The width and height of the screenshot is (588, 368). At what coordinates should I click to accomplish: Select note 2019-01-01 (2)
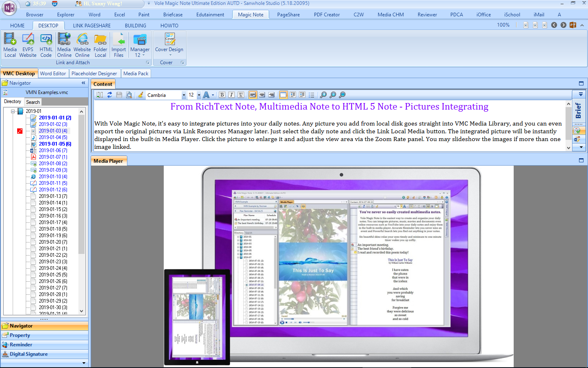55,118
